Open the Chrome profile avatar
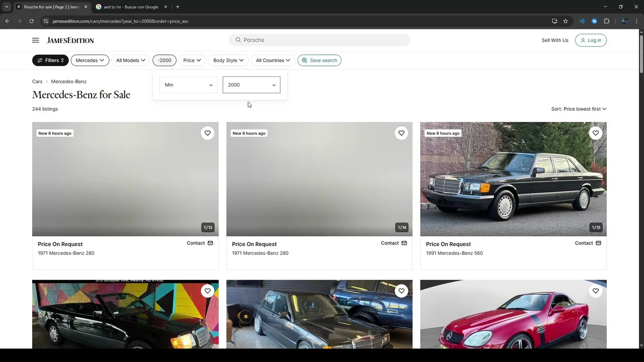644x362 pixels. (x=624, y=21)
